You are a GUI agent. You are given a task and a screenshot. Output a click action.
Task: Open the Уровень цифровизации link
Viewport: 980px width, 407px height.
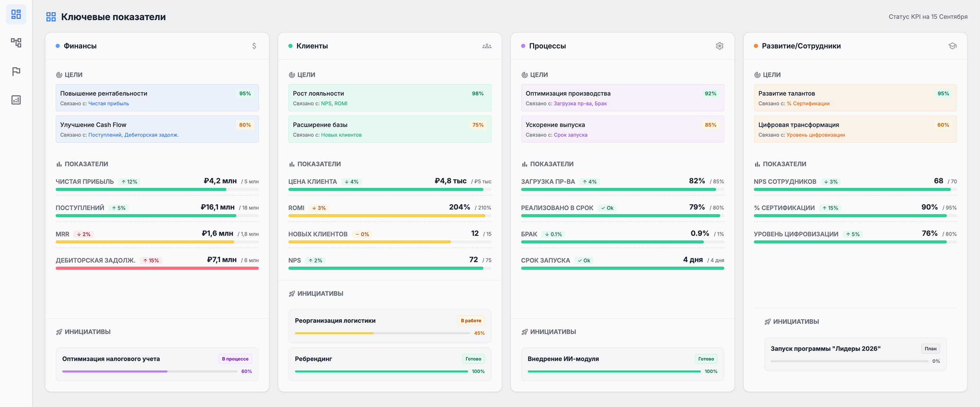[815, 135]
